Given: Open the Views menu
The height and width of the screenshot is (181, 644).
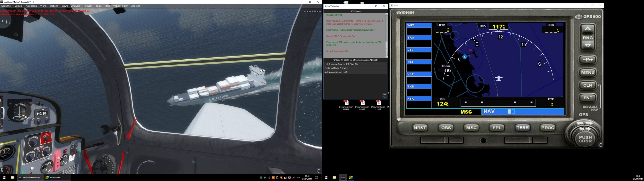Looking at the screenshot, I should 64,6.
